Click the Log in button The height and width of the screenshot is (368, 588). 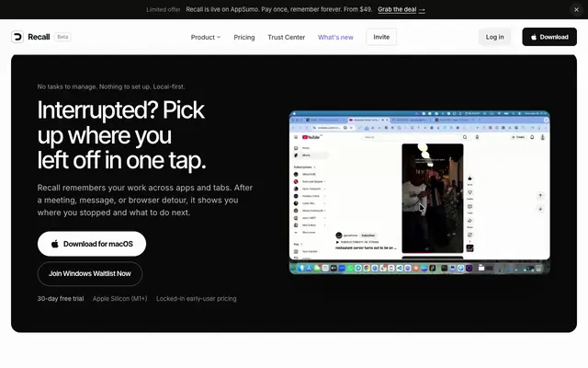click(x=494, y=37)
